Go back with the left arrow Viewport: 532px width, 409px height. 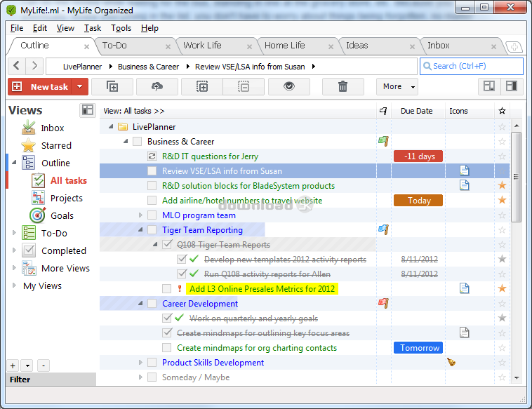click(x=16, y=65)
